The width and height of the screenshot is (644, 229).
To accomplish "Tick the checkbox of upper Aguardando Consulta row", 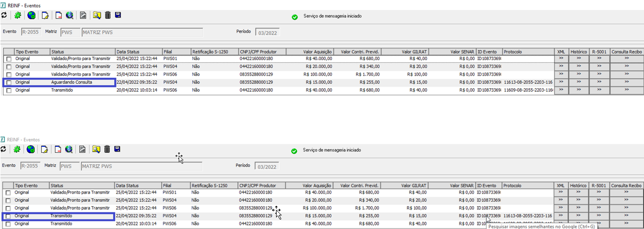I will tap(9, 82).
